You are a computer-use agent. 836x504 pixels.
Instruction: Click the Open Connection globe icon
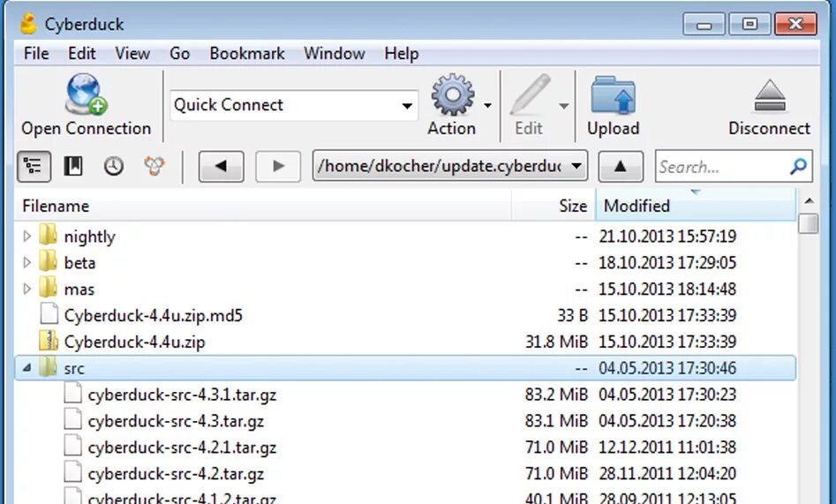coord(86,94)
